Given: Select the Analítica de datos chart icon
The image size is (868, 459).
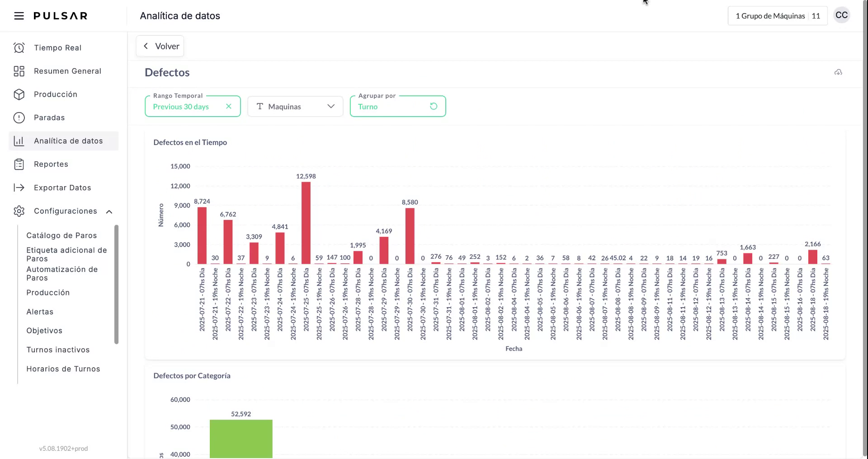Looking at the screenshot, I should tap(19, 141).
